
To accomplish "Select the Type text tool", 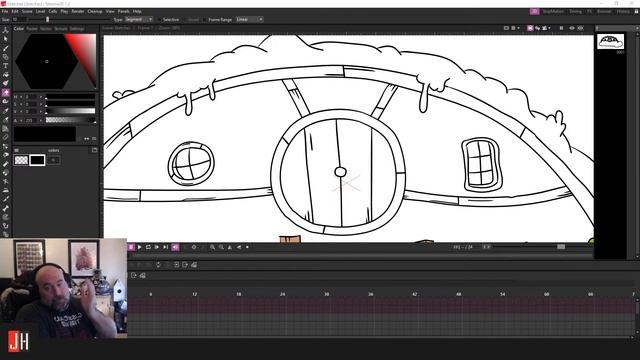I will [6, 66].
